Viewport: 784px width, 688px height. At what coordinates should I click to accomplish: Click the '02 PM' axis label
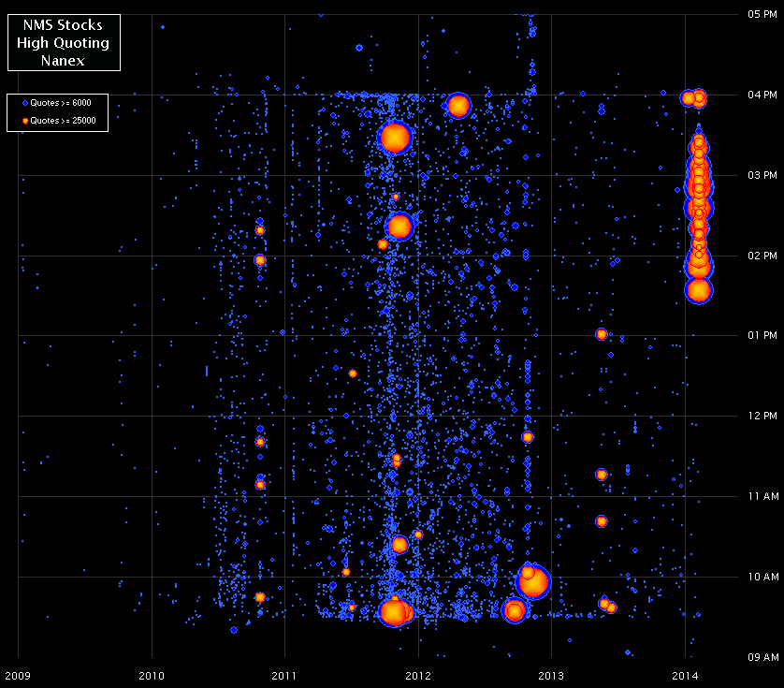tap(762, 256)
